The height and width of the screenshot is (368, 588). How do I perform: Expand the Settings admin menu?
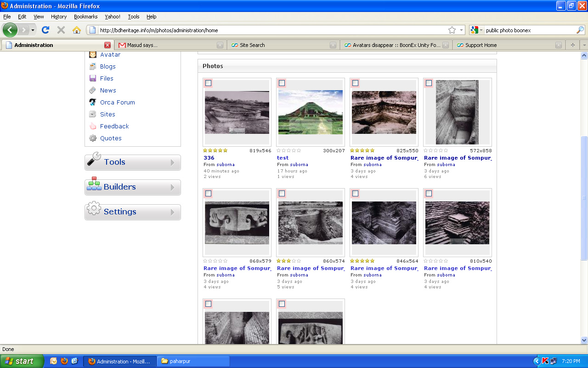coord(133,212)
